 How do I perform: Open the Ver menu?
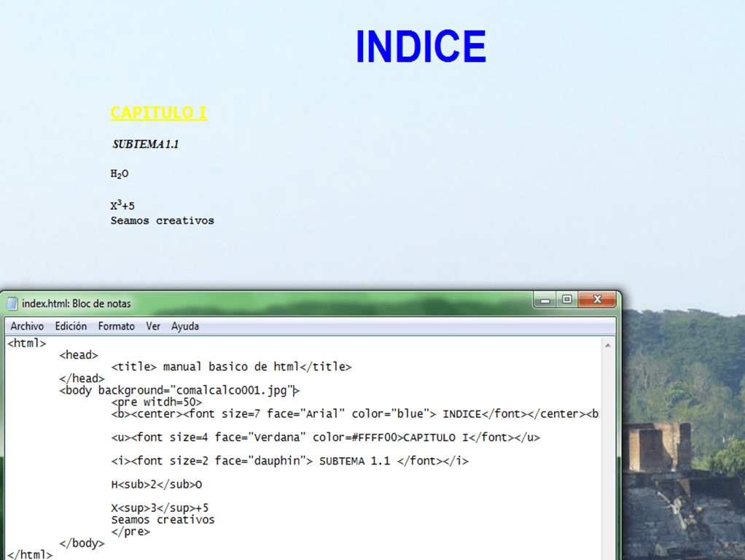[153, 326]
